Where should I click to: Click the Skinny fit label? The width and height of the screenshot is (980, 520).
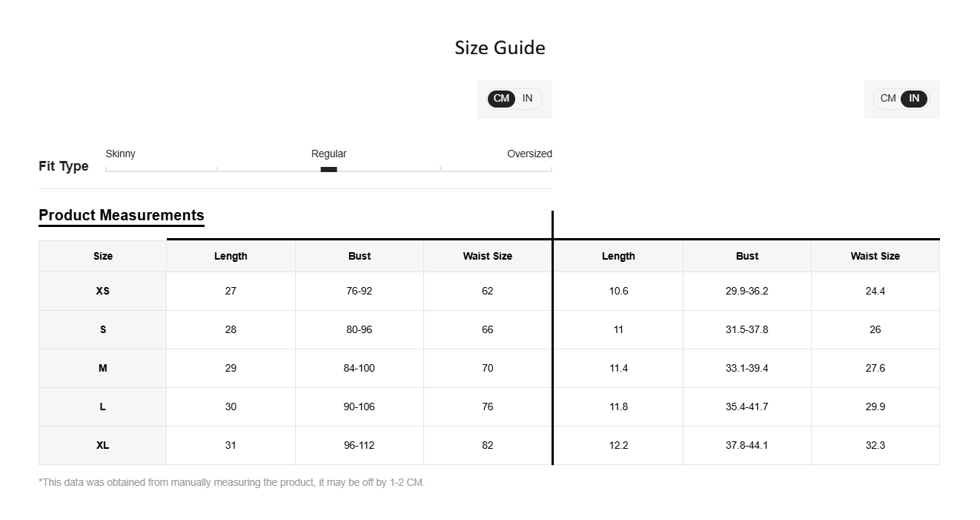[x=120, y=154]
